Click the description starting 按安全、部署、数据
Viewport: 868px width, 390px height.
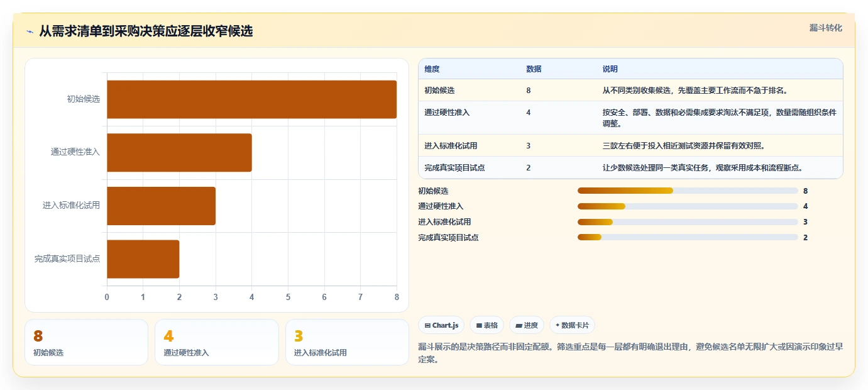click(x=720, y=118)
